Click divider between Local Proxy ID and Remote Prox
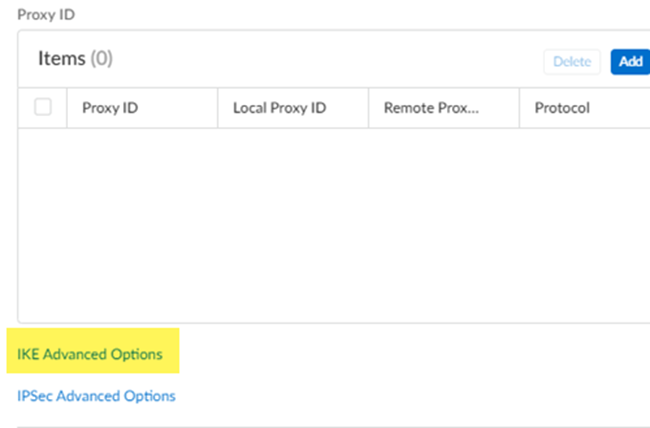Screen dimensions: 650x428 [369, 108]
